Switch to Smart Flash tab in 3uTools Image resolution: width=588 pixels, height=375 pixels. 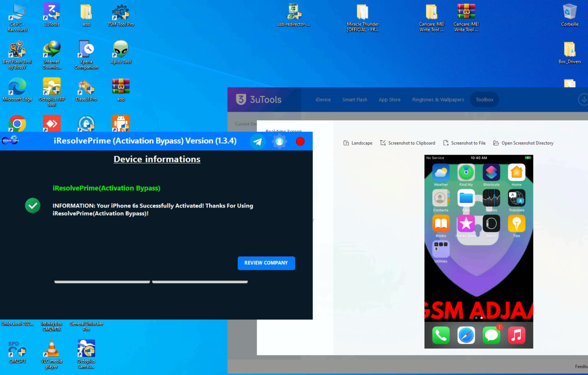(355, 100)
